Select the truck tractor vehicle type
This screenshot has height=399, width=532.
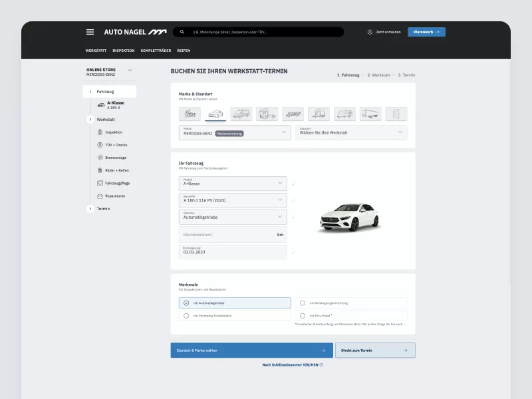pos(267,114)
